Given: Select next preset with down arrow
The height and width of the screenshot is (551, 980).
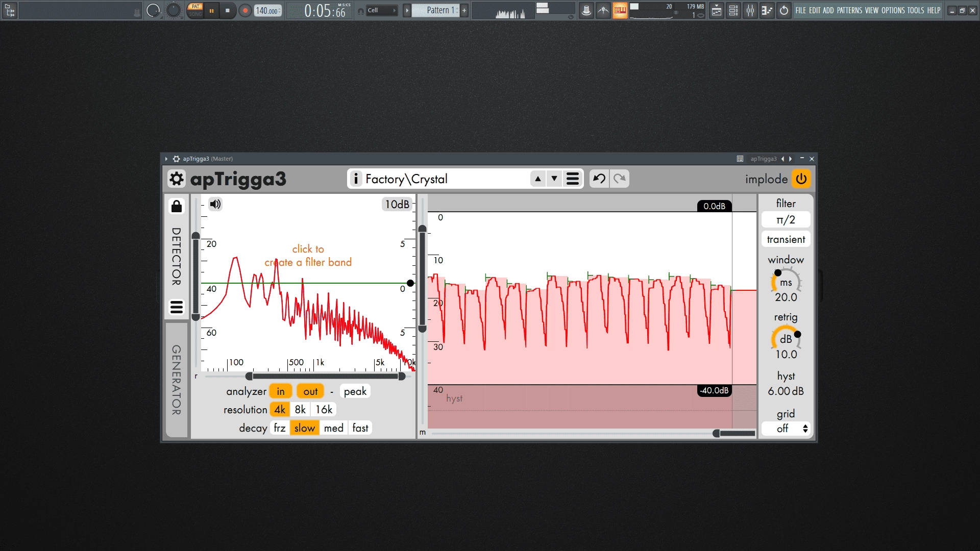Looking at the screenshot, I should tap(554, 179).
